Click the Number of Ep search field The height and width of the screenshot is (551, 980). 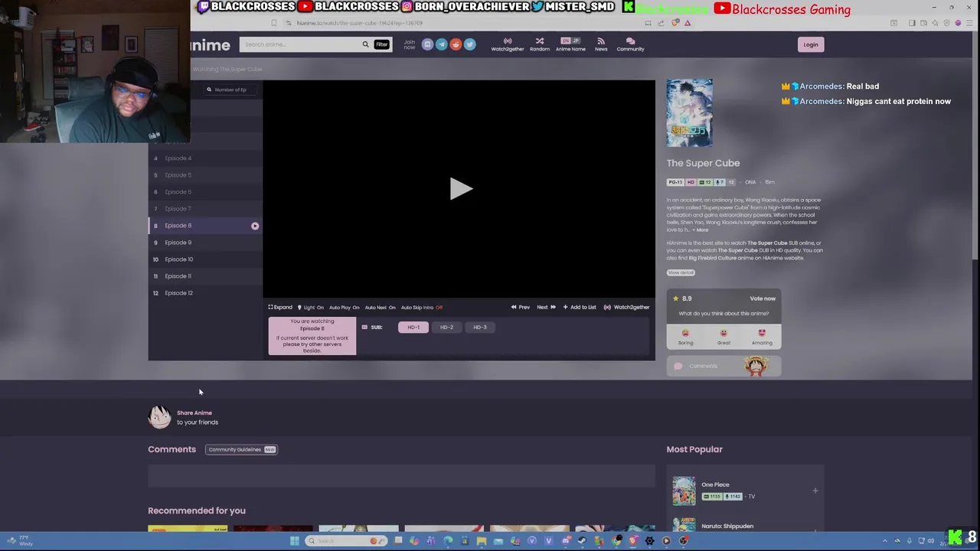point(230,90)
